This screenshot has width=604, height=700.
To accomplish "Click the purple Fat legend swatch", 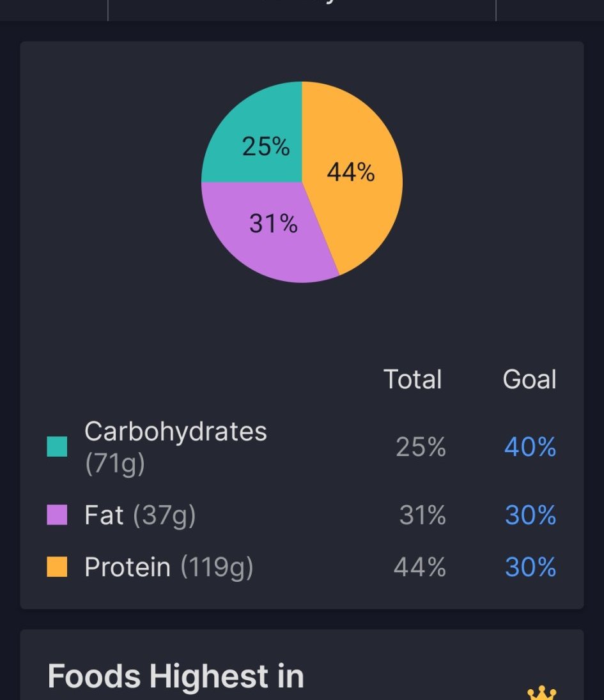I will click(57, 515).
